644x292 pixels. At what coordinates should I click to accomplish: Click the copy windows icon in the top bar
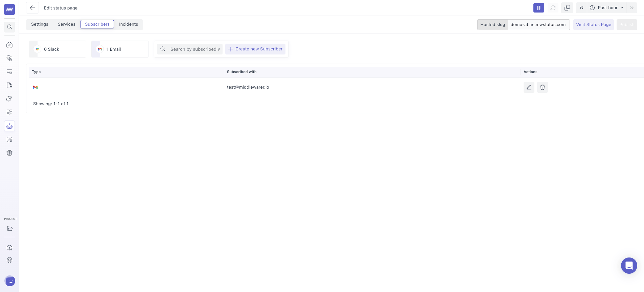point(567,8)
